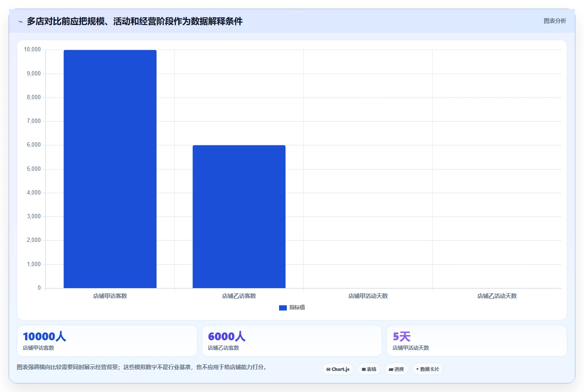Click the 店铺甲活动天数 axis label
The height and width of the screenshot is (392, 584).
pos(368,296)
